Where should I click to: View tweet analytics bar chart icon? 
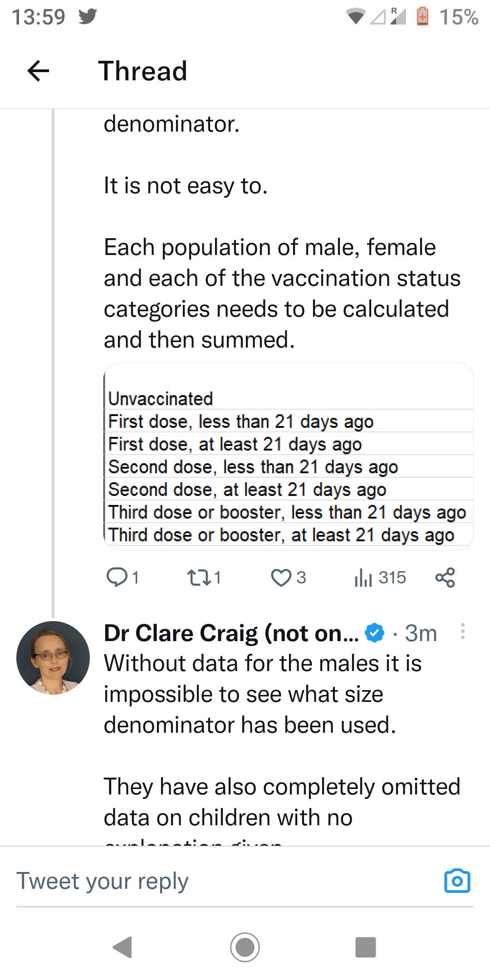[363, 578]
